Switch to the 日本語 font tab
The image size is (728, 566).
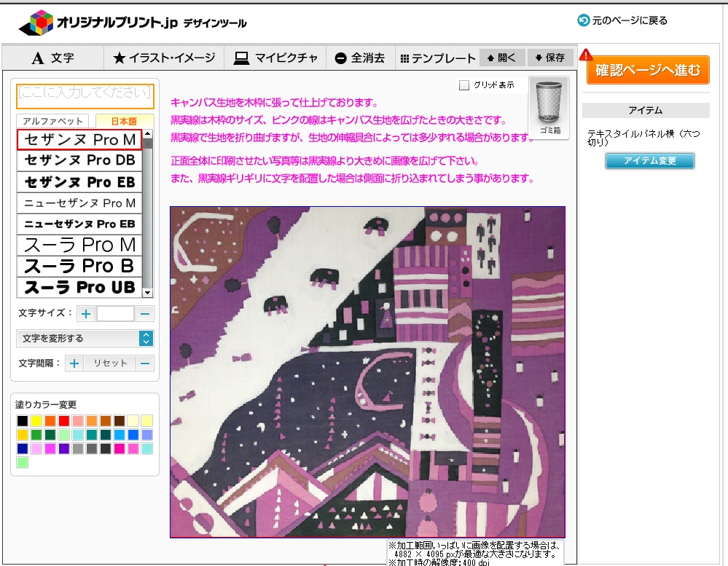124,121
